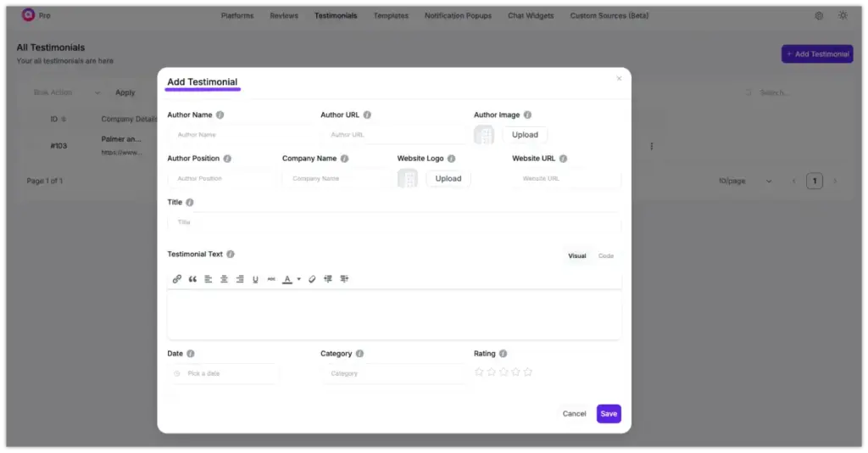Show info tooltip for Website Logo
868x453 pixels.
coord(451,159)
